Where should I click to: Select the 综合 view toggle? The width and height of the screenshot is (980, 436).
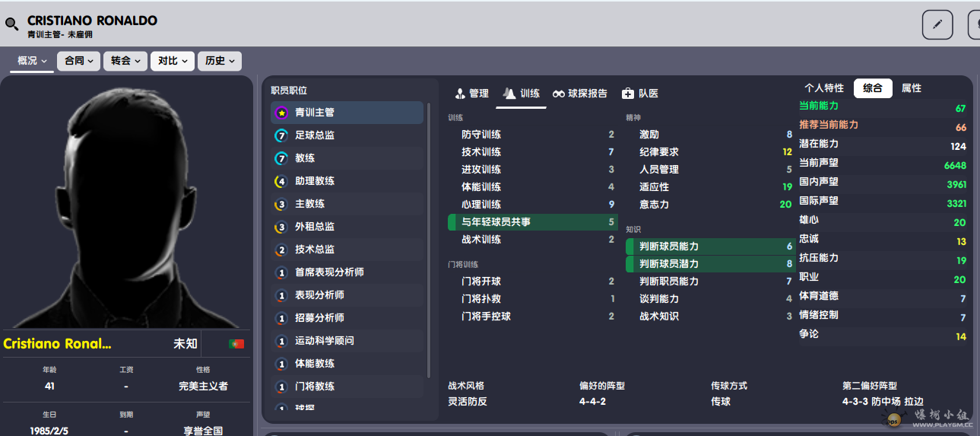point(872,88)
